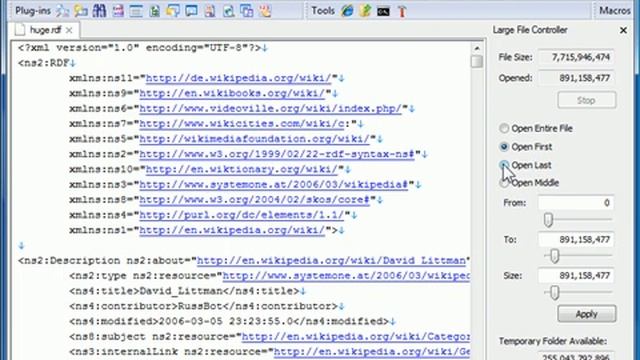Screen dimensions: 640x360
Task: Click the orange hand plug-in icon
Action: pos(265,11)
